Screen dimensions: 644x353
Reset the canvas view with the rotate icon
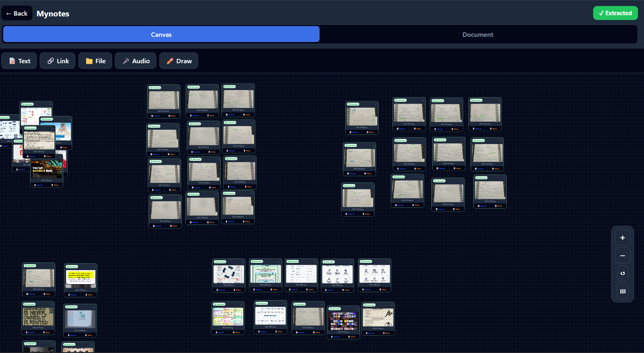[x=622, y=273]
